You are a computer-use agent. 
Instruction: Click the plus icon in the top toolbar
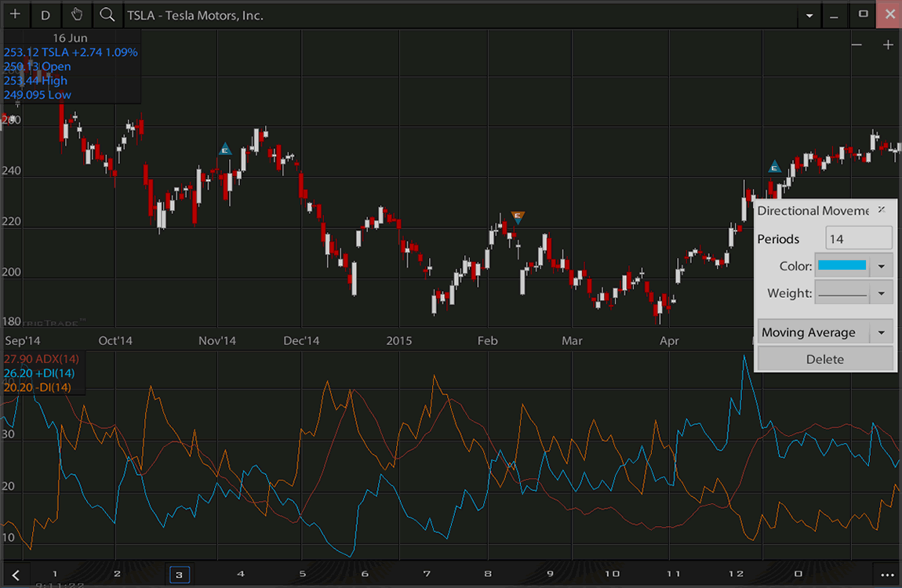pos(15,14)
